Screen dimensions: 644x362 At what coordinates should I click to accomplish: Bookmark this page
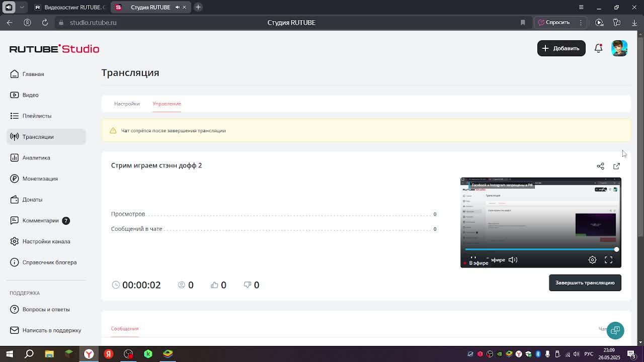pyautogui.click(x=523, y=23)
